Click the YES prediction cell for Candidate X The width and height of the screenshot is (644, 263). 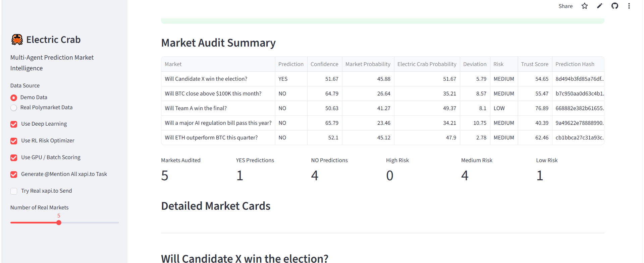click(291, 79)
